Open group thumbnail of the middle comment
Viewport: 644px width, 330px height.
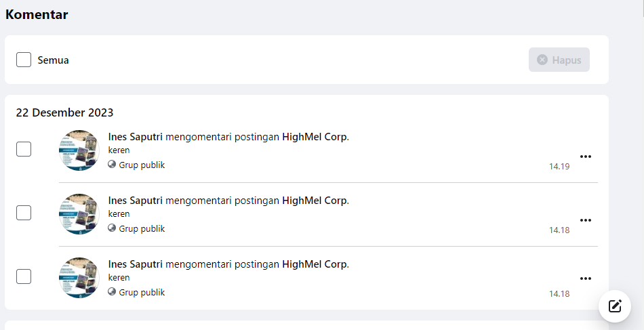[79, 214]
